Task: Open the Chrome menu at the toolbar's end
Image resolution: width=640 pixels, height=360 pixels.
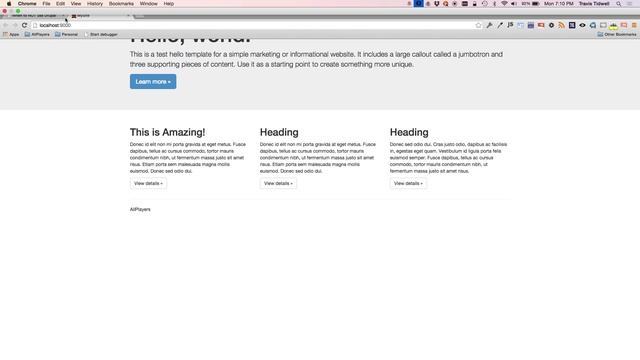Action: coord(634,25)
